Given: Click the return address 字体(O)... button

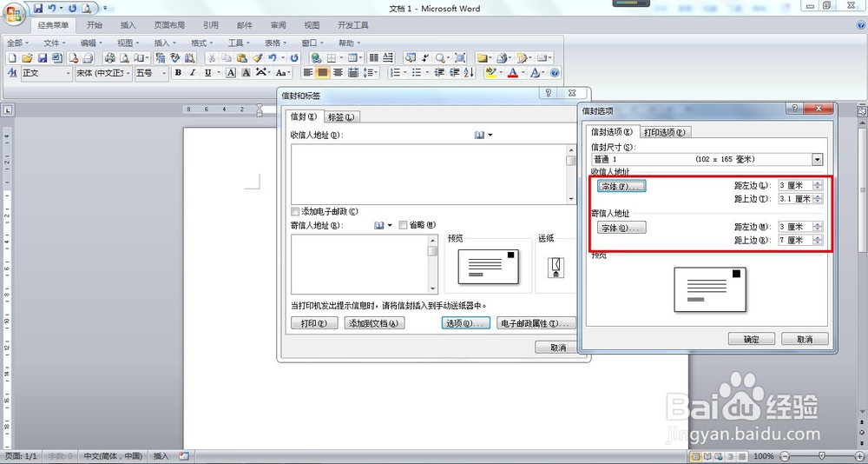Looking at the screenshot, I should 621,228.
